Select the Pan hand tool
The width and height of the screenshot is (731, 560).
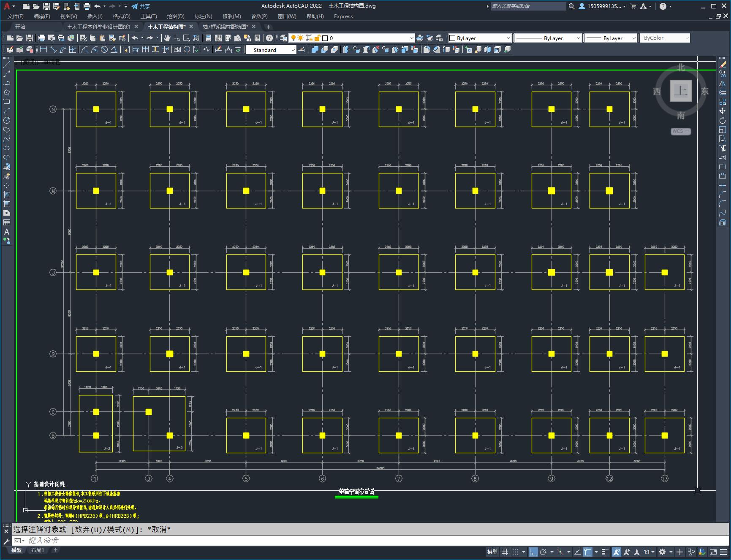click(167, 38)
